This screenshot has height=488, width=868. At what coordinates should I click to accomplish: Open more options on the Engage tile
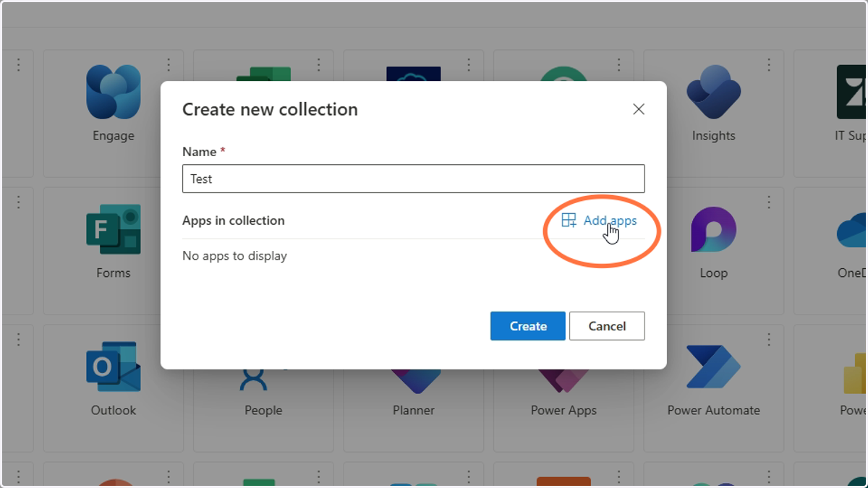(169, 65)
